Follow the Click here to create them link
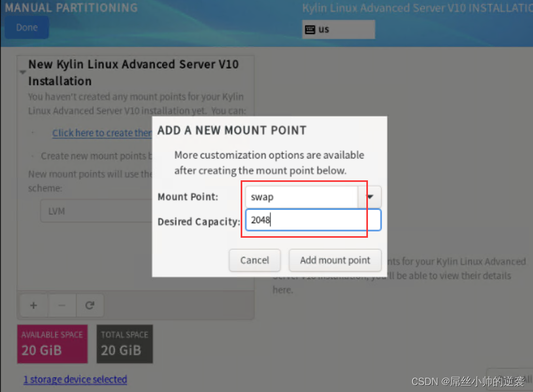 pyautogui.click(x=102, y=133)
